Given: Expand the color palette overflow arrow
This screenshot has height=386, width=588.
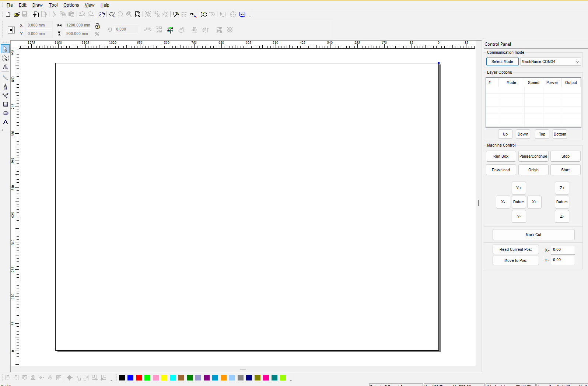Looking at the screenshot, I should click(x=291, y=380).
